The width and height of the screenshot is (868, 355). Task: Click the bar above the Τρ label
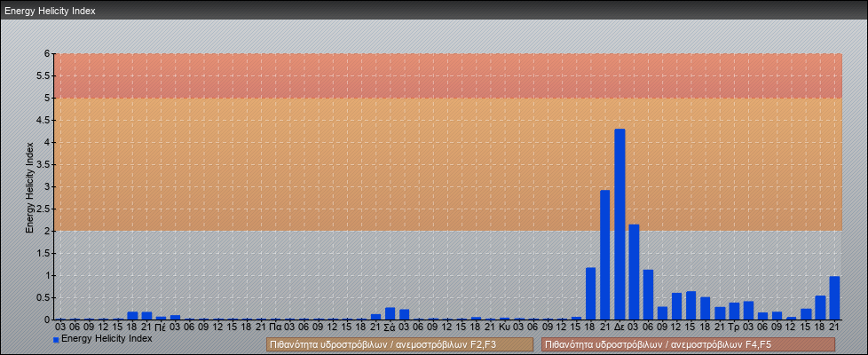[734, 312]
